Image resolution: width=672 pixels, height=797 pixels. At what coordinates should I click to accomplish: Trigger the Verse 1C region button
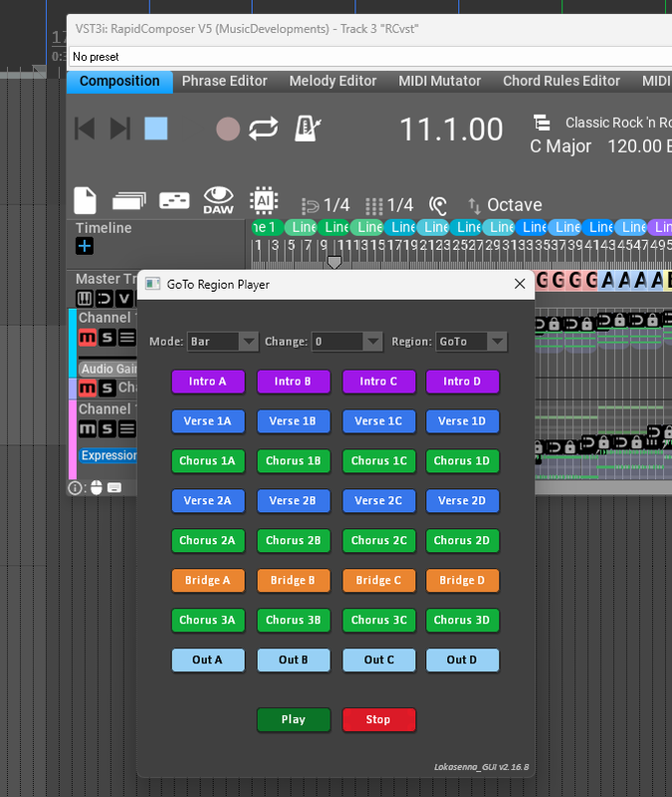coord(378,420)
